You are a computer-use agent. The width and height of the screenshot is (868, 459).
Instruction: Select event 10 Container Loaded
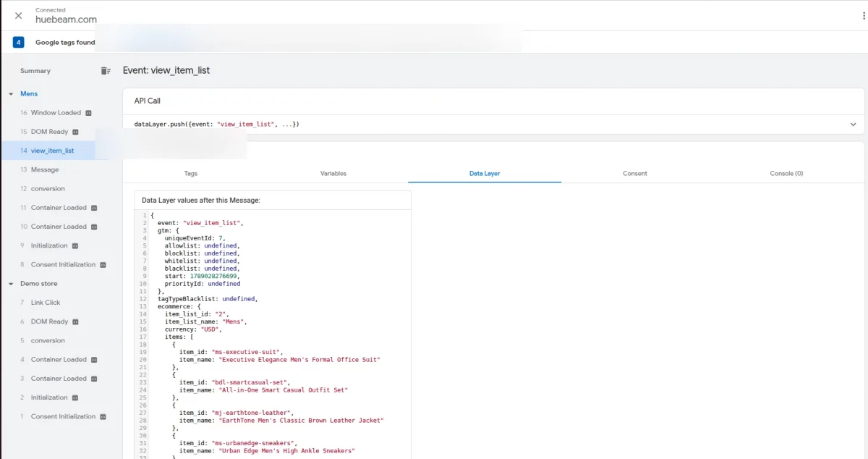tap(59, 227)
